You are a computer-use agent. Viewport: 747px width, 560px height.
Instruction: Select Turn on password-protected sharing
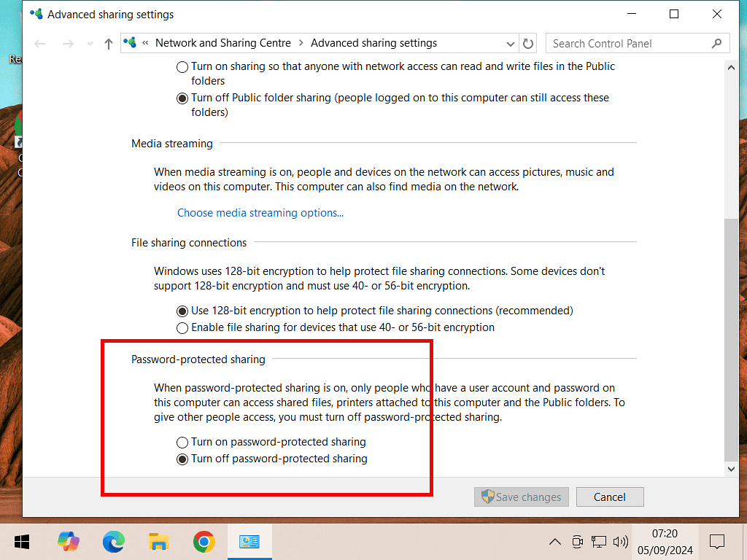(x=182, y=442)
